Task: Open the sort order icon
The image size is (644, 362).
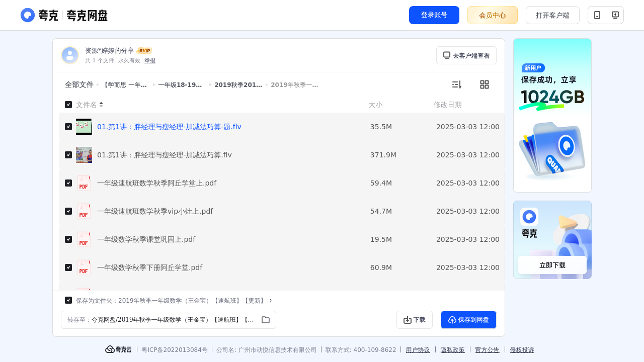Action: point(456,84)
